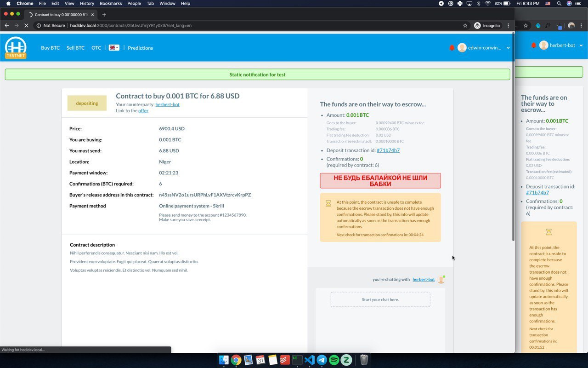
Task: Open the front Chrome three-dot menu
Action: coord(508,26)
